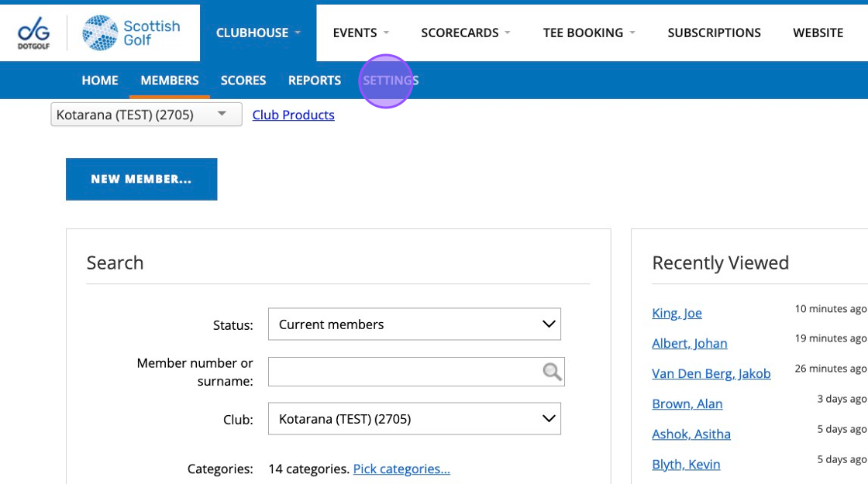This screenshot has width=868, height=484.
Task: Click the Pick categories link
Action: [402, 469]
